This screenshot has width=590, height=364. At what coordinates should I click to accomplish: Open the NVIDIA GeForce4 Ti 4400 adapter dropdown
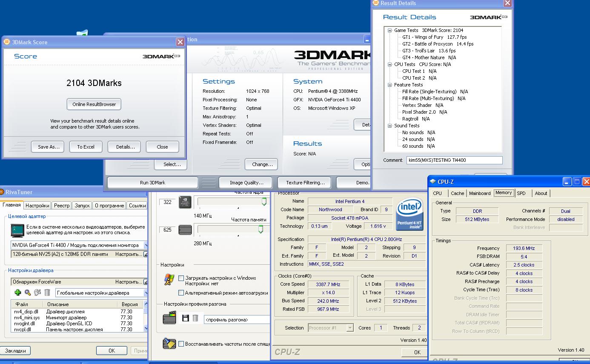(145, 245)
